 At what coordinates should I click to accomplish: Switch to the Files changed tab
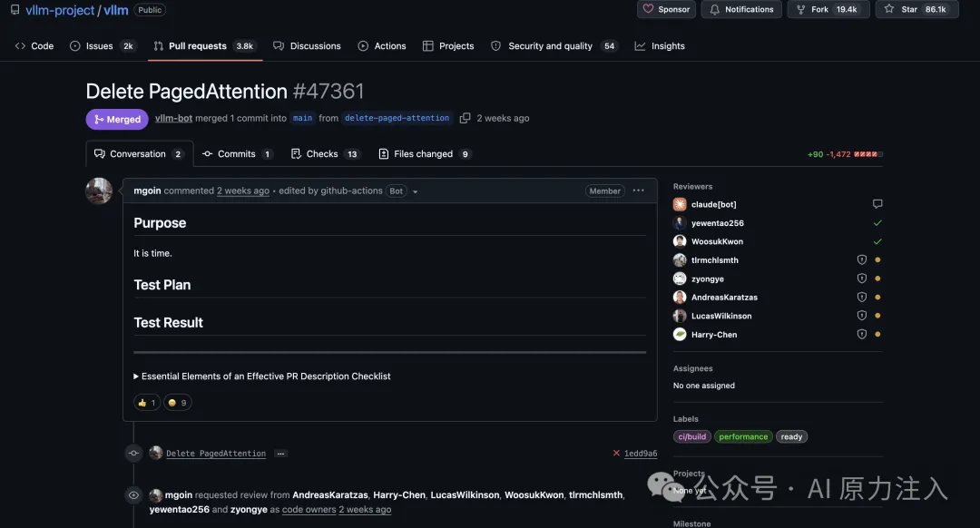(x=425, y=153)
